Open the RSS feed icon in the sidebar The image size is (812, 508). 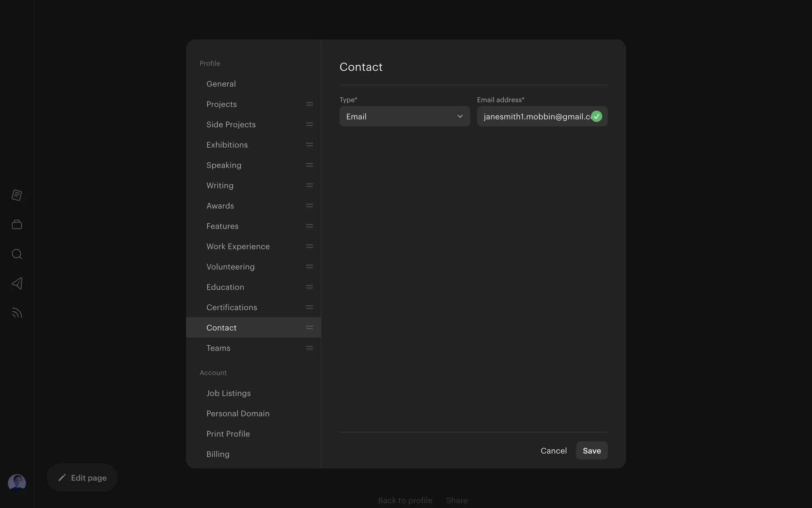pos(17,313)
